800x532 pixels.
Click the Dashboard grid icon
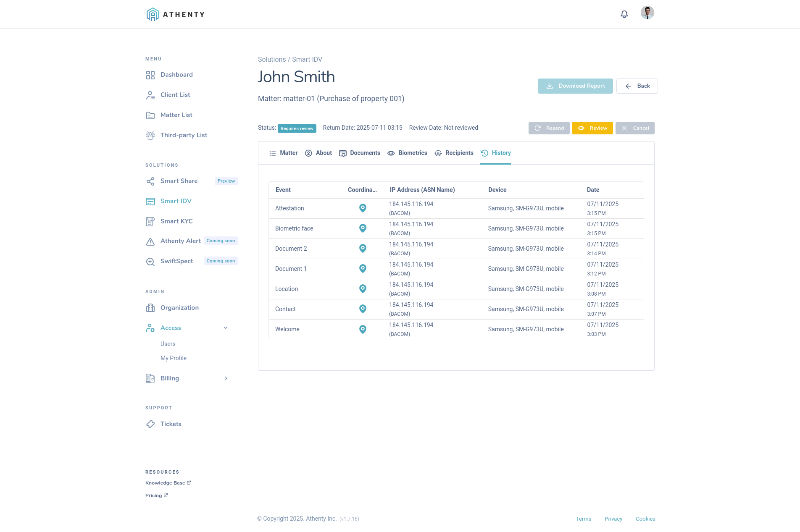click(x=150, y=75)
